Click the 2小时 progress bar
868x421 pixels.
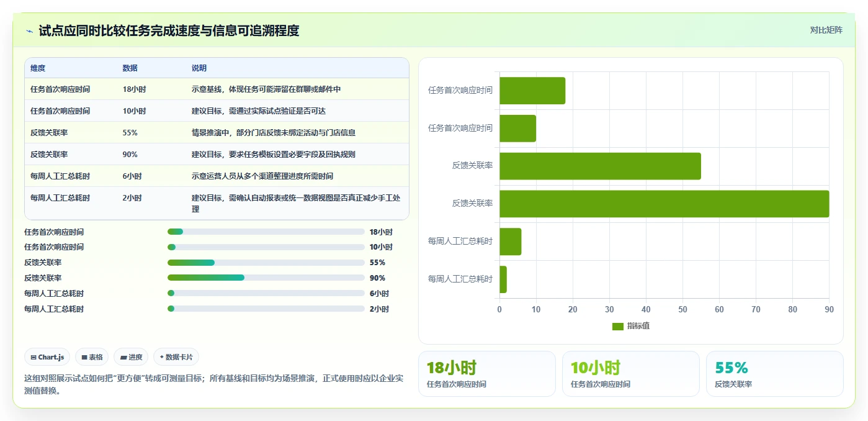pos(266,309)
